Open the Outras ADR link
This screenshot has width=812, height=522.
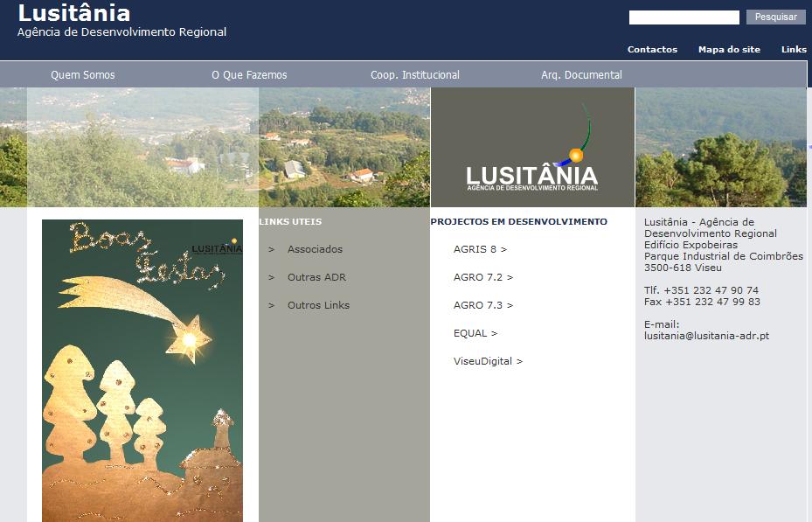(316, 277)
